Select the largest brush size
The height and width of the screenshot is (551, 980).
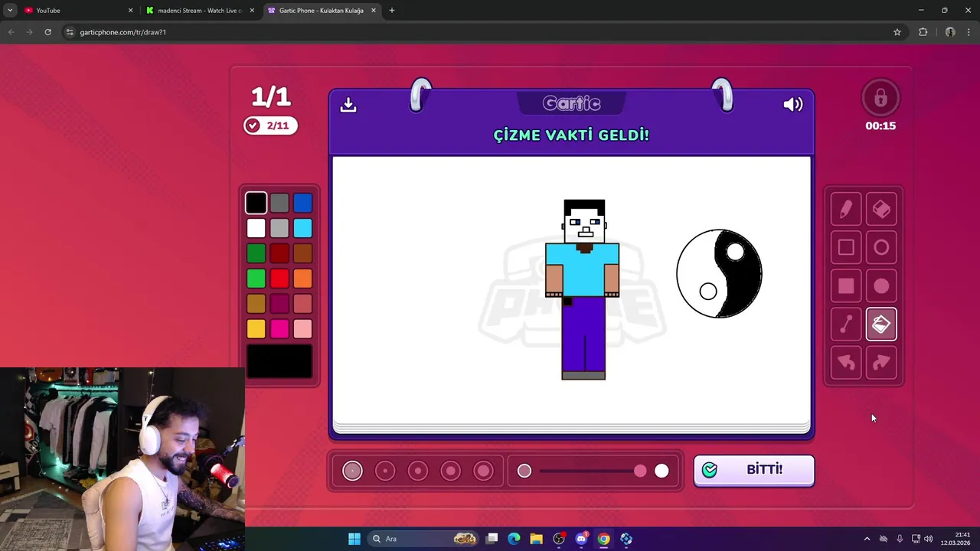coord(484,471)
